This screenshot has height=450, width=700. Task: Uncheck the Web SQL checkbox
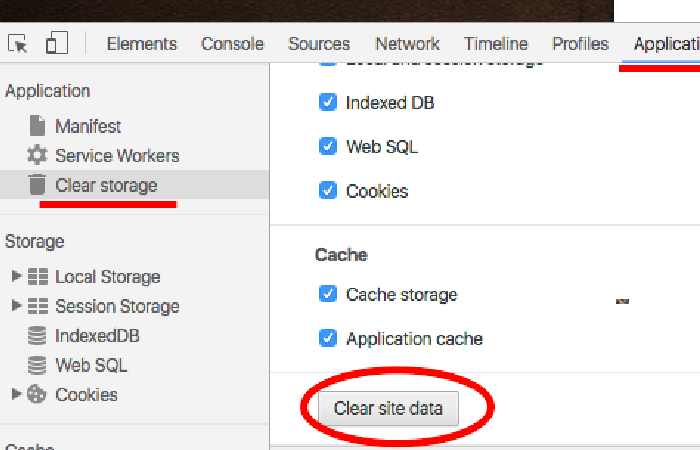click(328, 146)
